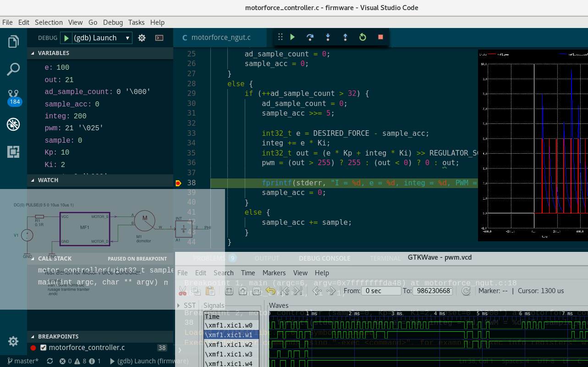Open the Extensions view in activity bar
The width and height of the screenshot is (588, 367).
point(13,152)
